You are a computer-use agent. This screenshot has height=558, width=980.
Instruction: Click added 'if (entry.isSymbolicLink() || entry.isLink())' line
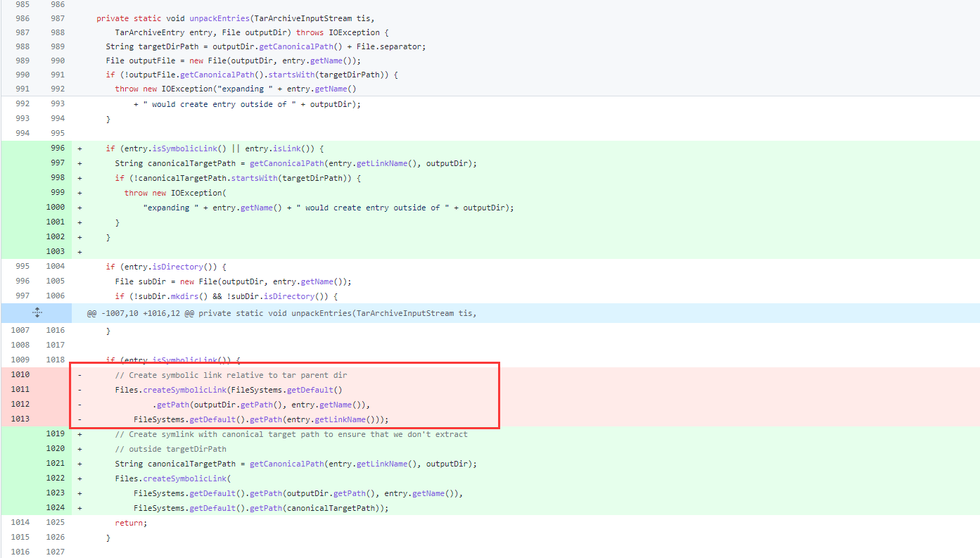point(215,148)
